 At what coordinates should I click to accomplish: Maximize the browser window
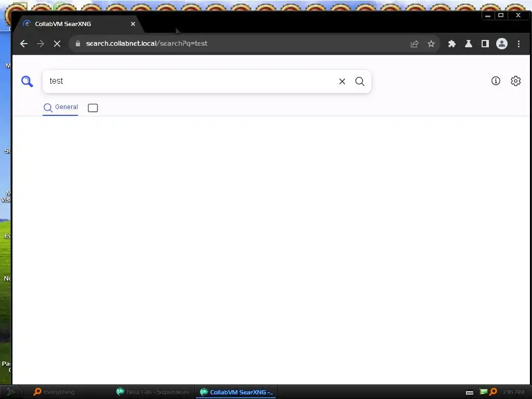click(501, 15)
